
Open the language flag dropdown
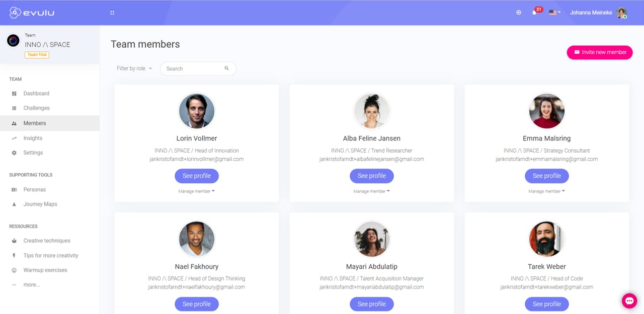click(554, 13)
